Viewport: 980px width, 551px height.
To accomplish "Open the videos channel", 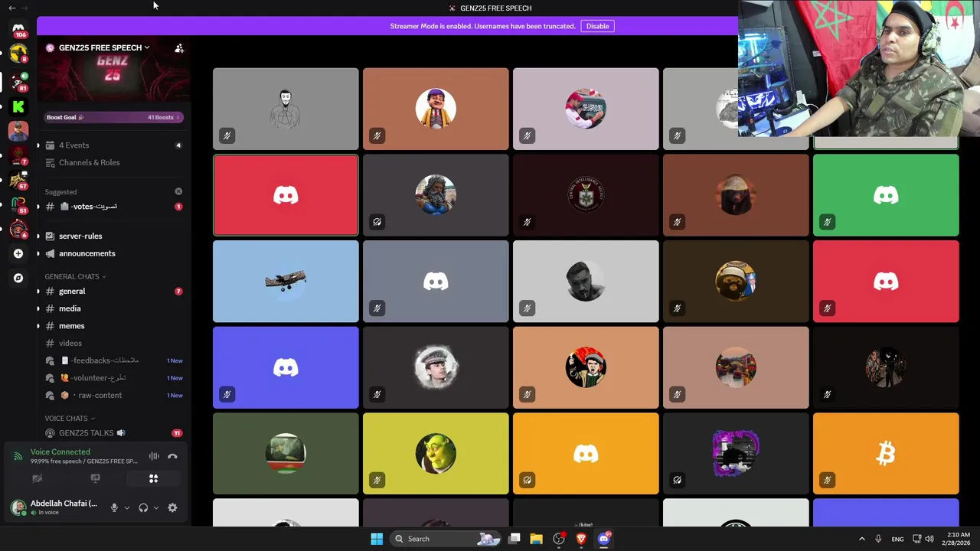I will pyautogui.click(x=113, y=343).
